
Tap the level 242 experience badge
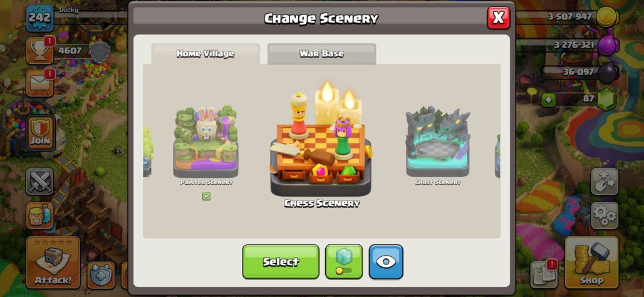[40, 18]
